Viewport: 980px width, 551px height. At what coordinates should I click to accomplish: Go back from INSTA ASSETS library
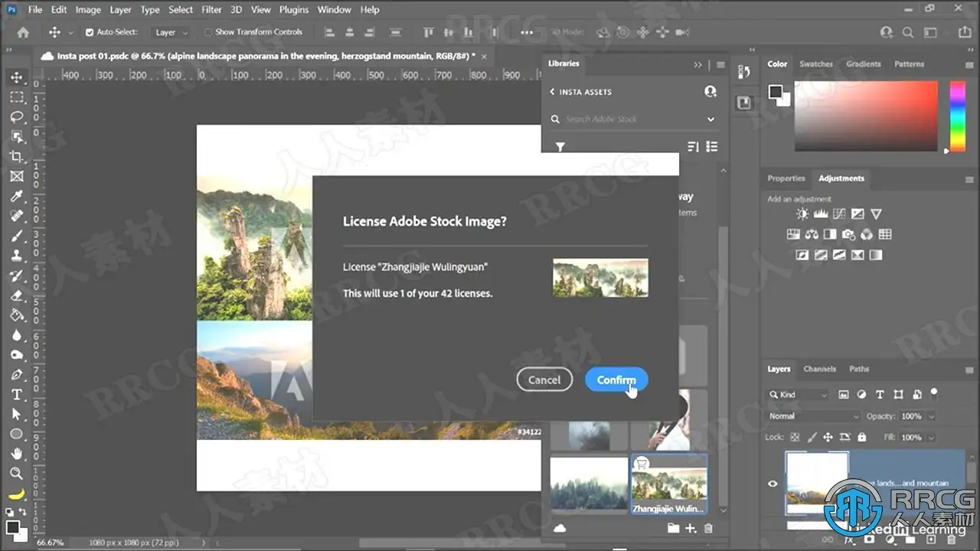pyautogui.click(x=552, y=92)
